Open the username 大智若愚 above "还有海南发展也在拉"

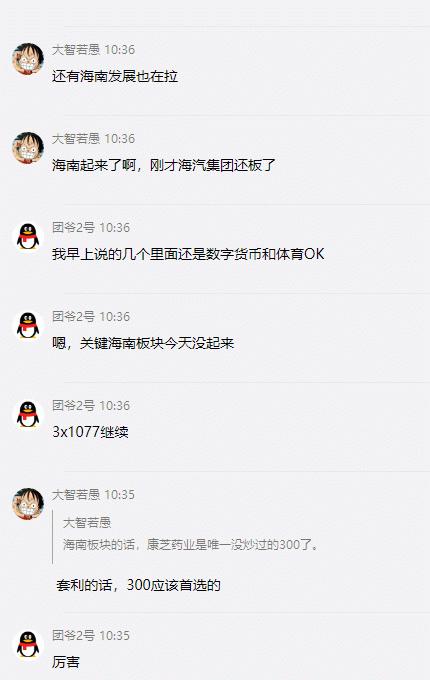pos(76,49)
